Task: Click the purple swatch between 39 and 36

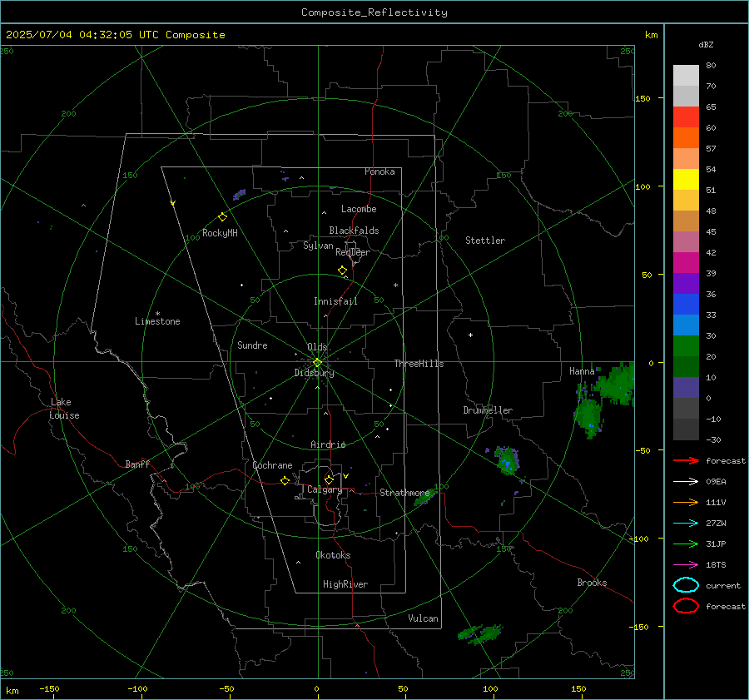Action: coord(686,283)
